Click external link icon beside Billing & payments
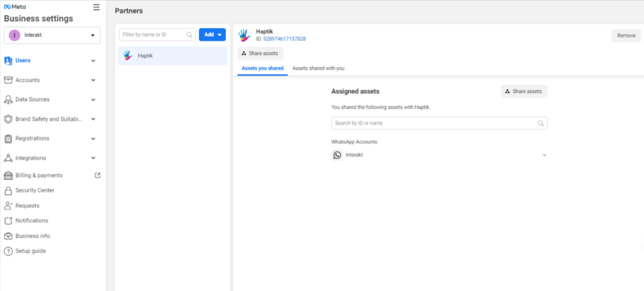 point(97,175)
